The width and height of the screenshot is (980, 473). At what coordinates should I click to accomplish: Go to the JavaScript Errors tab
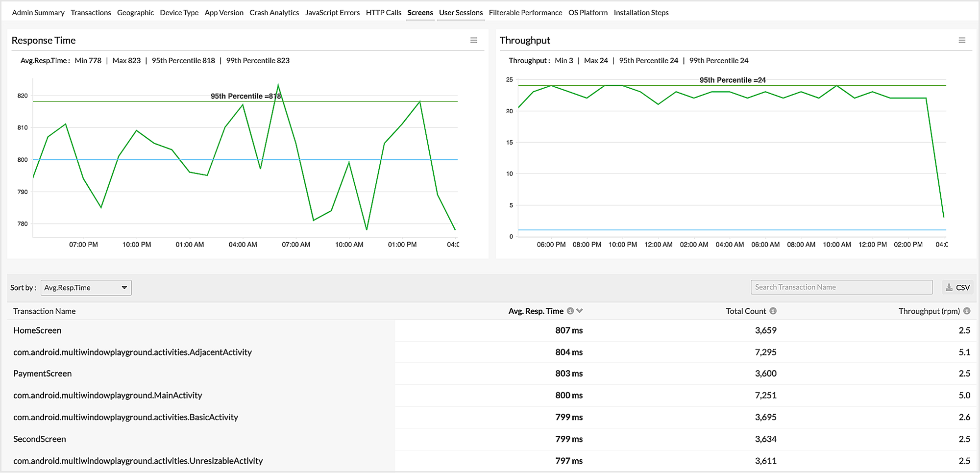(332, 13)
